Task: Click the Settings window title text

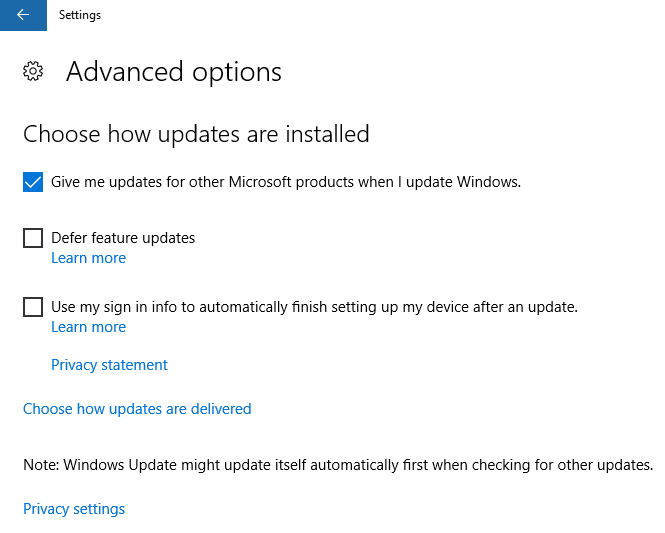Action: (80, 15)
